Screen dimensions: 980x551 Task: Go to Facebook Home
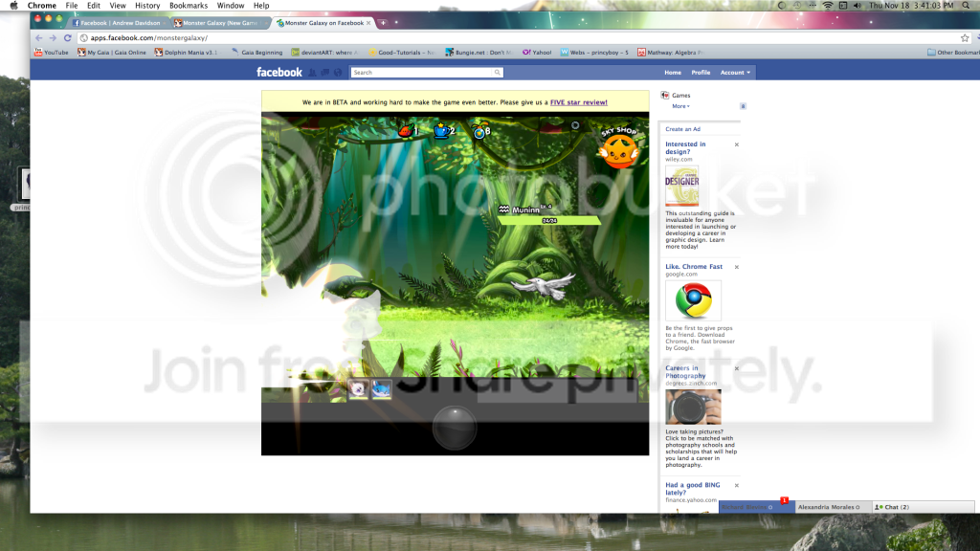click(673, 73)
